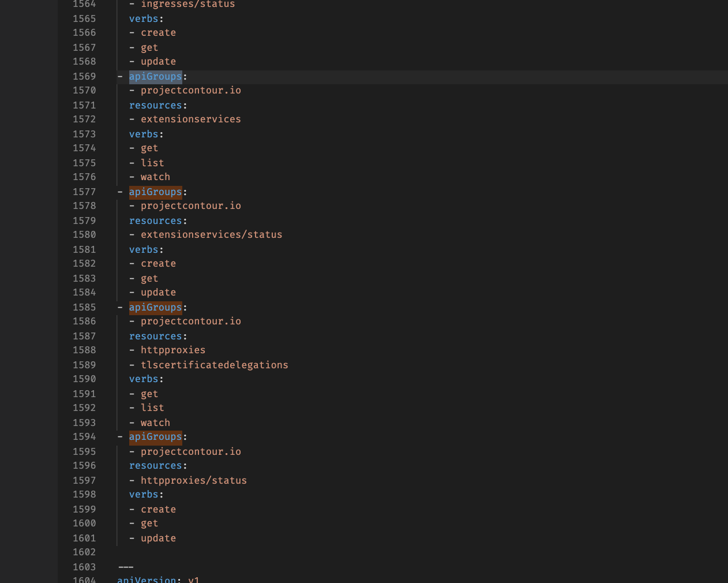
Task: Select line number 1585 in the gutter
Action: (x=84, y=307)
